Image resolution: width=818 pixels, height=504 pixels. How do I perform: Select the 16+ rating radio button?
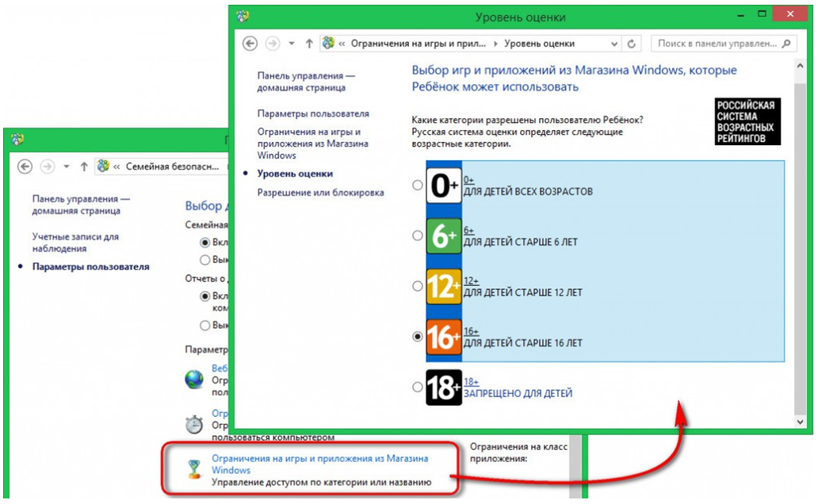418,337
